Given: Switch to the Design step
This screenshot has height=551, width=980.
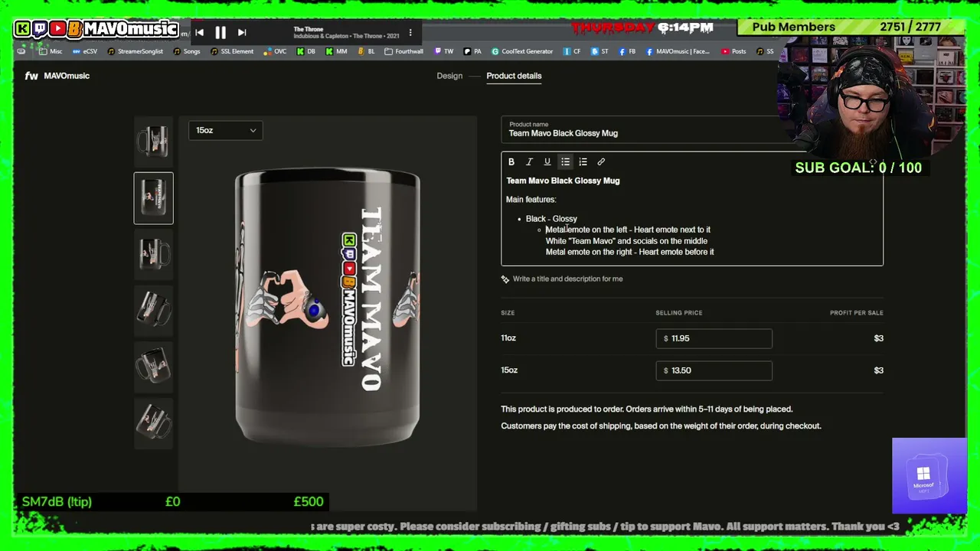Looking at the screenshot, I should coord(449,76).
